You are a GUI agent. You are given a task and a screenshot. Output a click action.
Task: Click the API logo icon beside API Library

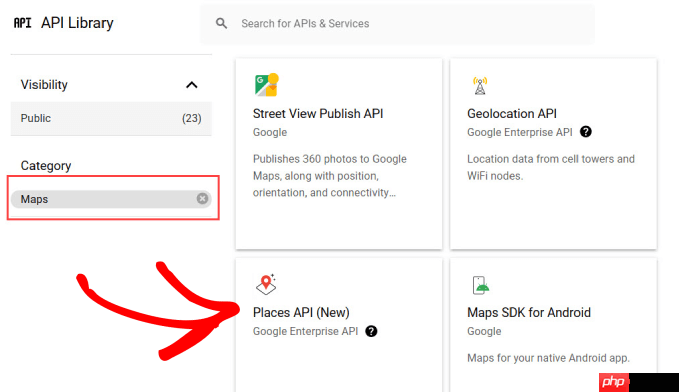23,23
